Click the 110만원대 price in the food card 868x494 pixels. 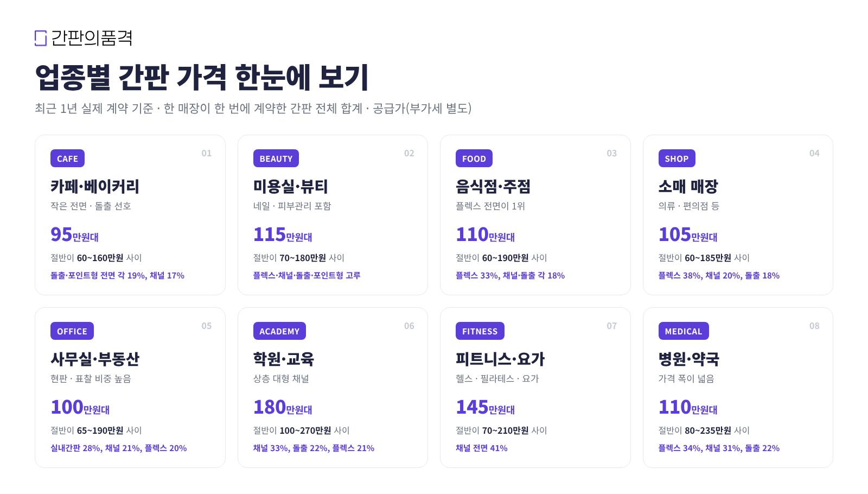[486, 235]
